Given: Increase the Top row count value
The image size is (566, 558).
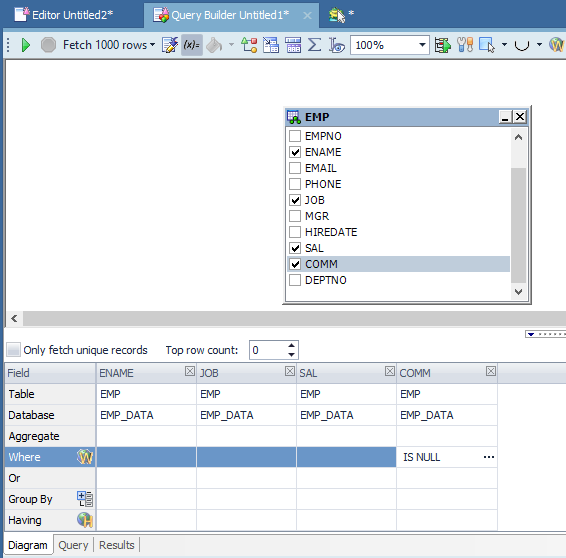Looking at the screenshot, I should pos(291,346).
